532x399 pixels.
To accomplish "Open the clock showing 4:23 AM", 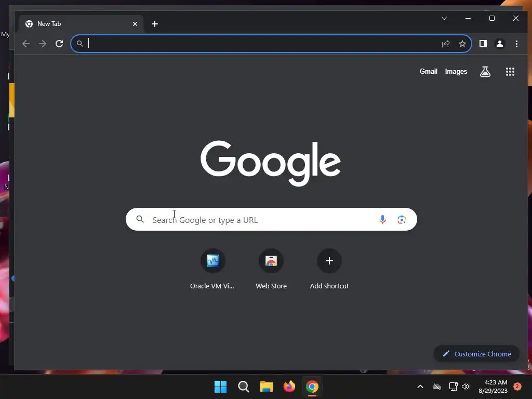I will point(493,387).
